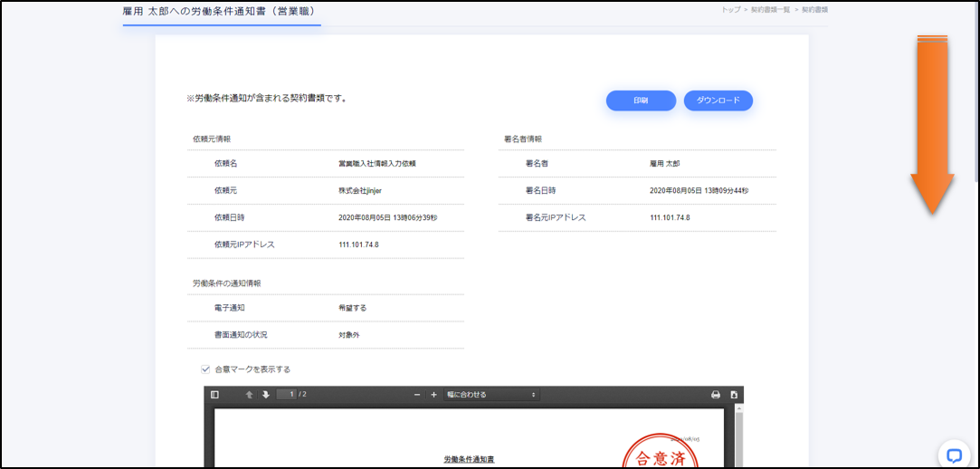
Task: Click the PDF viewer vertical scrollbar
Action: pos(738,435)
